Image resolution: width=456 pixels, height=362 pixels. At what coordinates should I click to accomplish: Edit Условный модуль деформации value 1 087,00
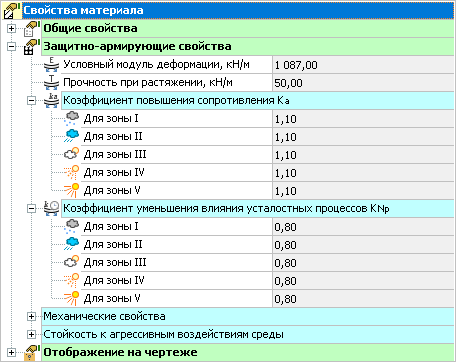364,65
